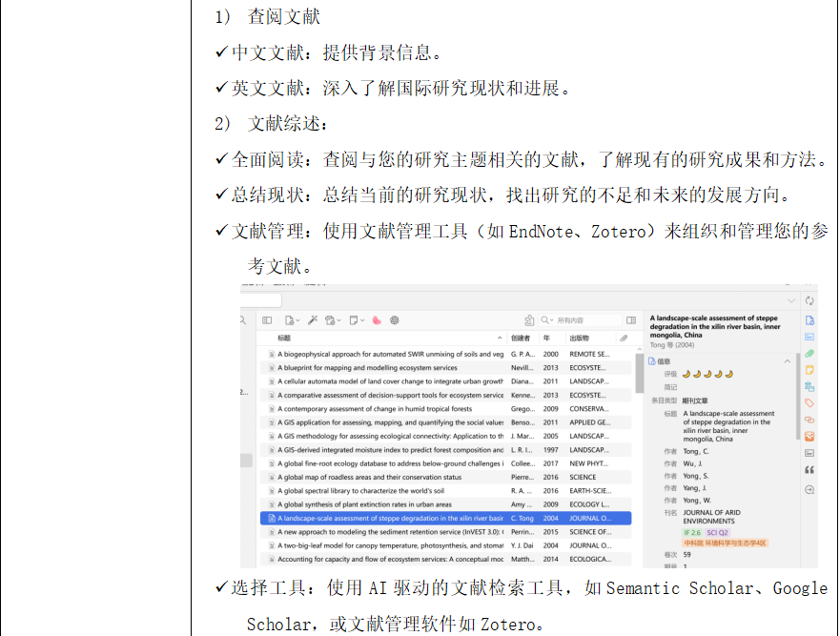
Task: Click the paperclip attachment column header
Action: [x=624, y=339]
